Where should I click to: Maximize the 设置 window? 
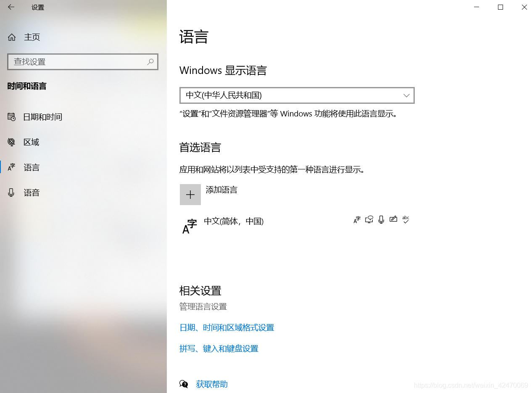point(500,7)
